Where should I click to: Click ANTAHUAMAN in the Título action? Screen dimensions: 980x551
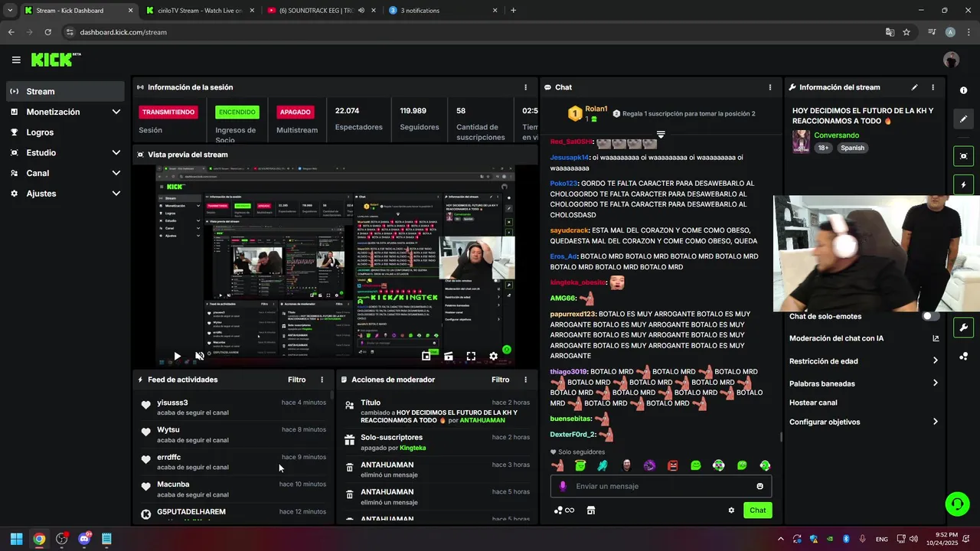482,420
